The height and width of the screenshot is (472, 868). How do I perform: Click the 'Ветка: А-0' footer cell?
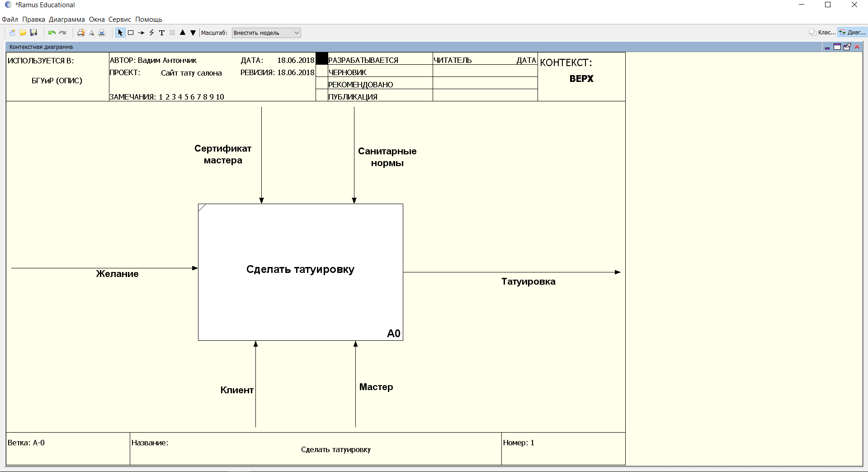pyautogui.click(x=68, y=448)
